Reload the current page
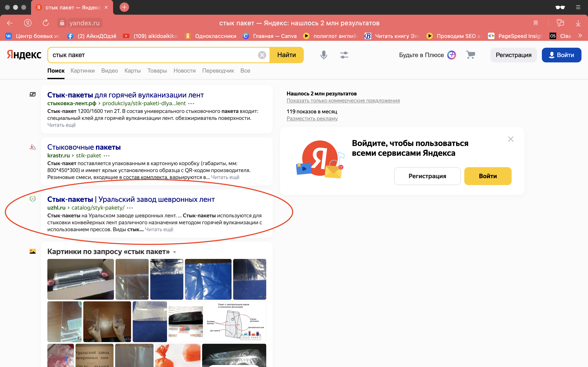Viewport: 588px width, 367px height. coord(46,23)
